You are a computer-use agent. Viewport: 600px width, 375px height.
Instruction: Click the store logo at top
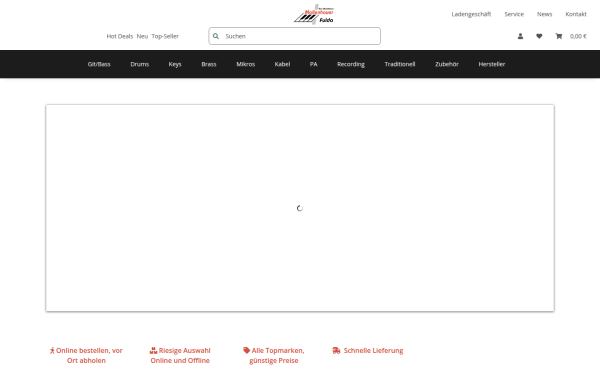[x=314, y=14]
